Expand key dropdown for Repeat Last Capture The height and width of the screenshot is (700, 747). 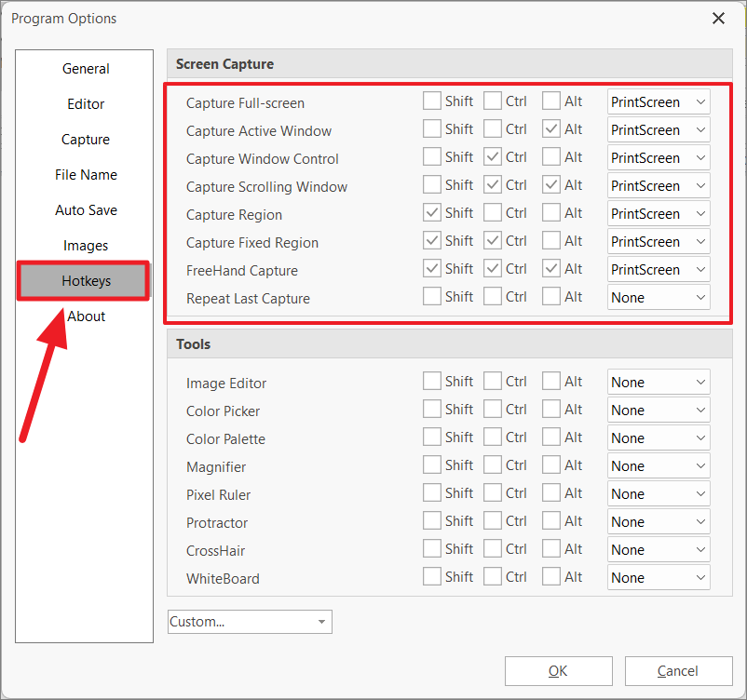click(x=659, y=298)
